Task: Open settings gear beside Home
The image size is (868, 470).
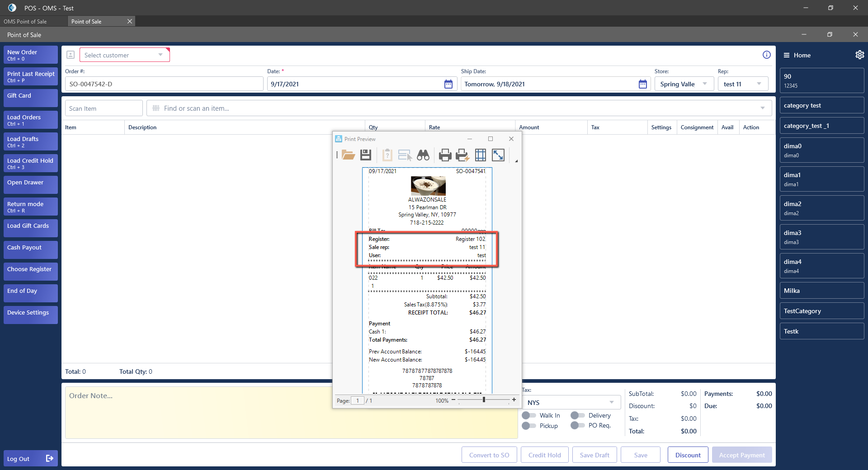Action: point(859,55)
